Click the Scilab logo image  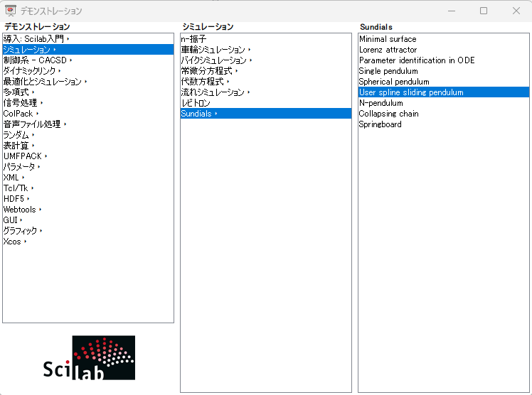pos(89,358)
